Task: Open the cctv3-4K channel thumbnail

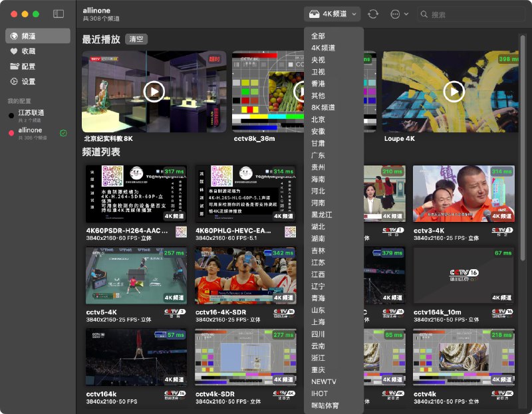Action: click(464, 193)
